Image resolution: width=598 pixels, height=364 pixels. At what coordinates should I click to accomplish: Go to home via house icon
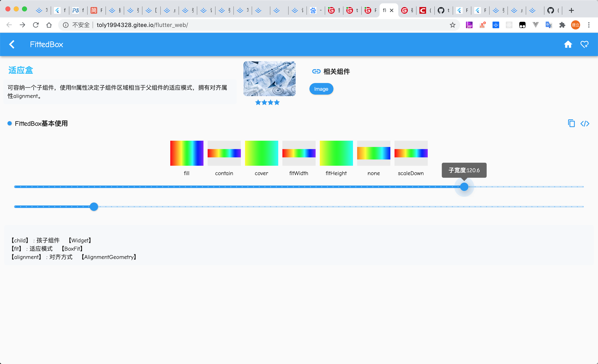(568, 44)
